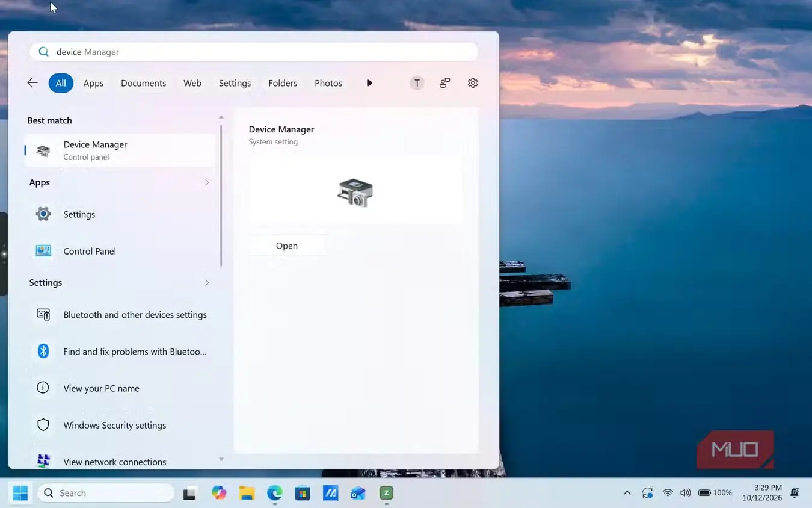Screen dimensions: 812x508
Task: Open Bluetooth and other devices settings
Action: 120,315
